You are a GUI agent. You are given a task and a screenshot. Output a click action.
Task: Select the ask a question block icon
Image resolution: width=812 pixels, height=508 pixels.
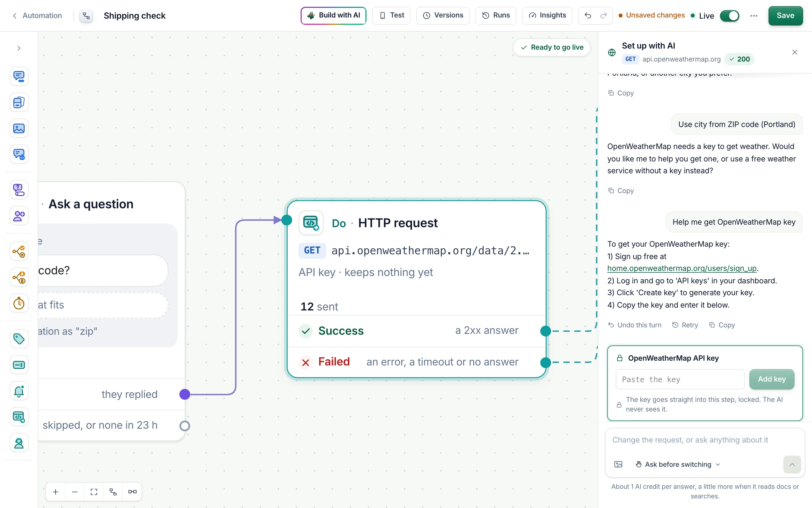coord(19,190)
